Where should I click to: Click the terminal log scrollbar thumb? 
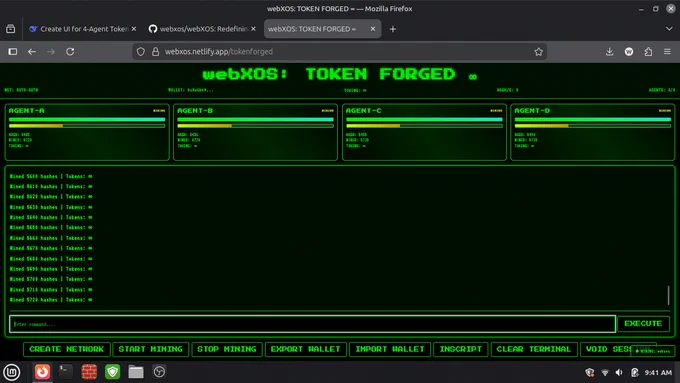(668, 295)
